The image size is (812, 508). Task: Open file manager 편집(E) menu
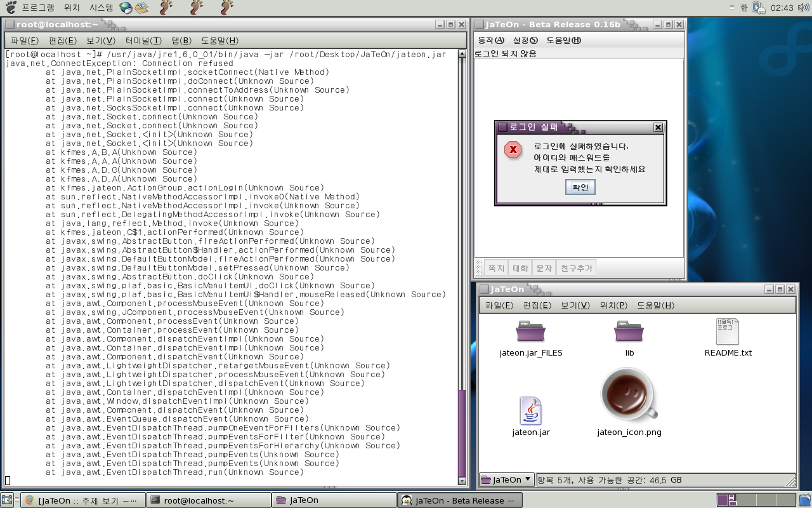[537, 305]
